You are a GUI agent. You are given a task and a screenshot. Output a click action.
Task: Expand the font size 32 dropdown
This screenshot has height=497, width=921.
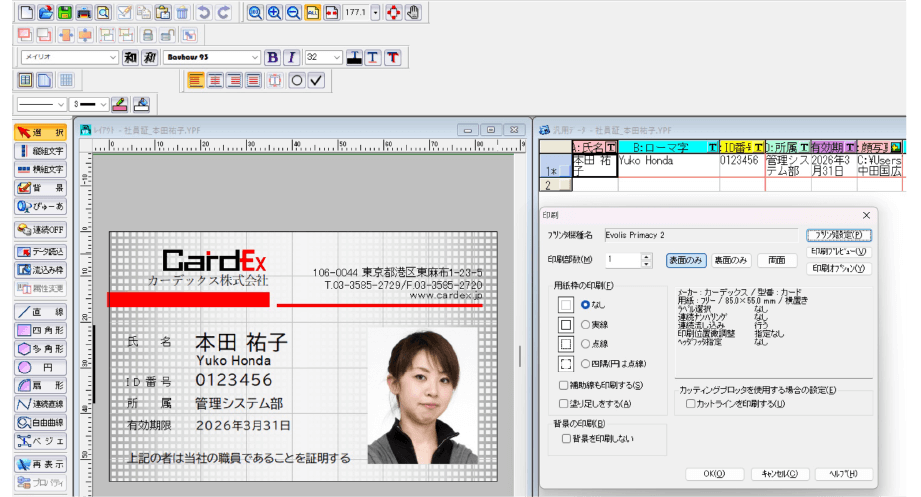[338, 57]
